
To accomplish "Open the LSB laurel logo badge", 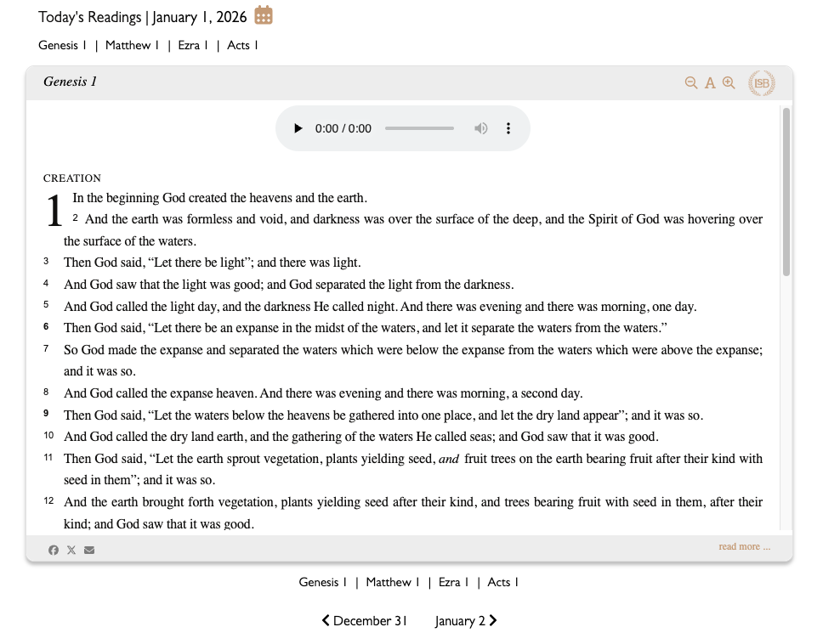I will pyautogui.click(x=761, y=82).
